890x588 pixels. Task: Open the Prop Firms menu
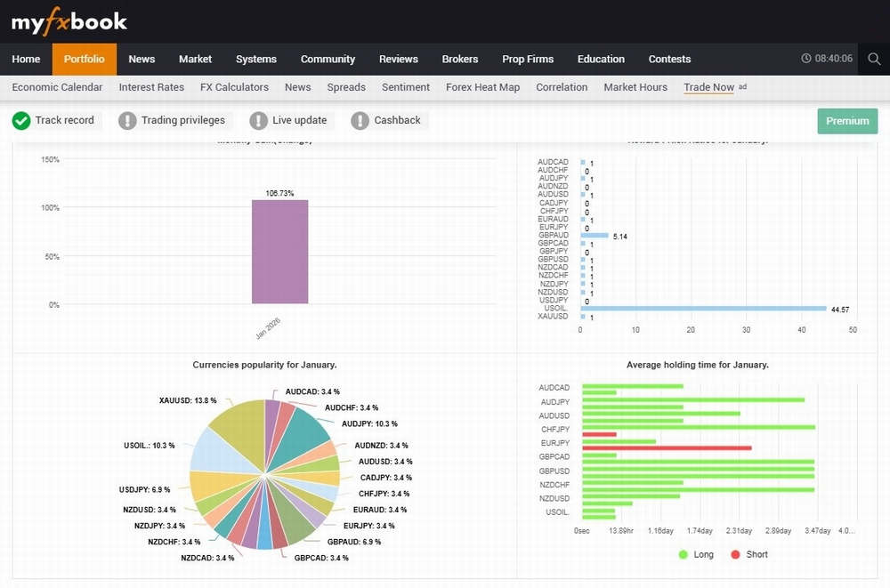pyautogui.click(x=528, y=59)
